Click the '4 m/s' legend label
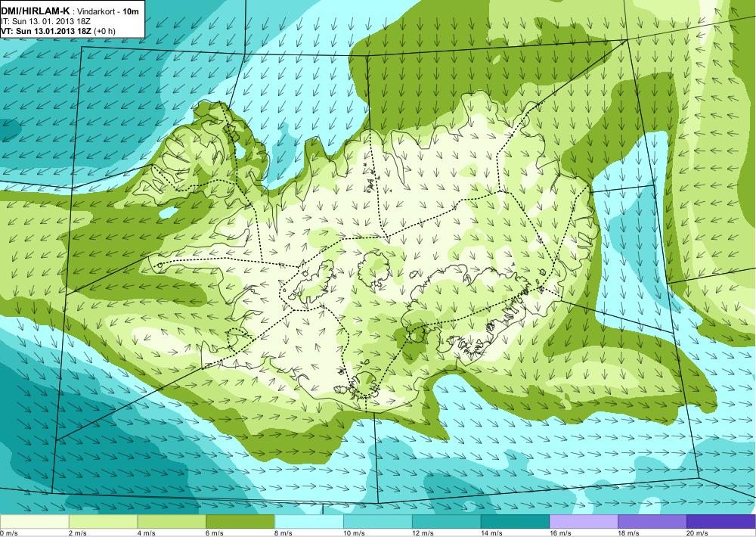756x537 pixels. (147, 533)
